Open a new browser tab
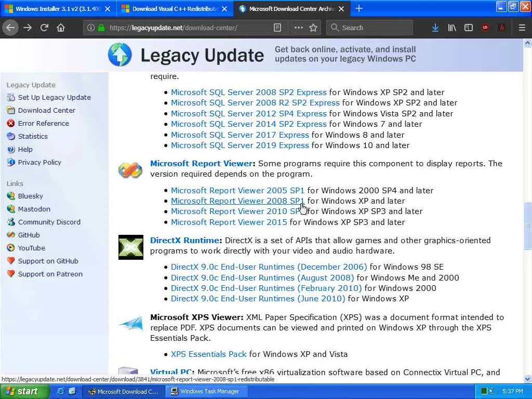532x399 pixels. tap(359, 9)
